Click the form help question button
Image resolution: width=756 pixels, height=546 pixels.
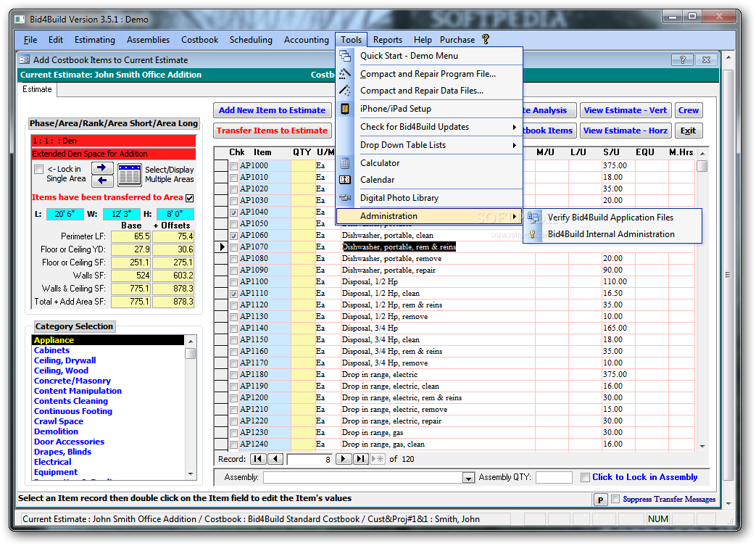pos(683,59)
